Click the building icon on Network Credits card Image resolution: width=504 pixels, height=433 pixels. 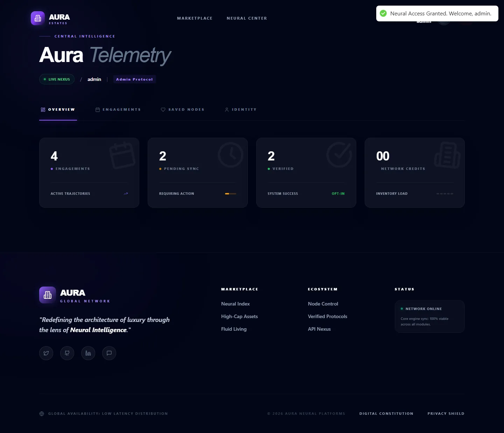(x=447, y=155)
